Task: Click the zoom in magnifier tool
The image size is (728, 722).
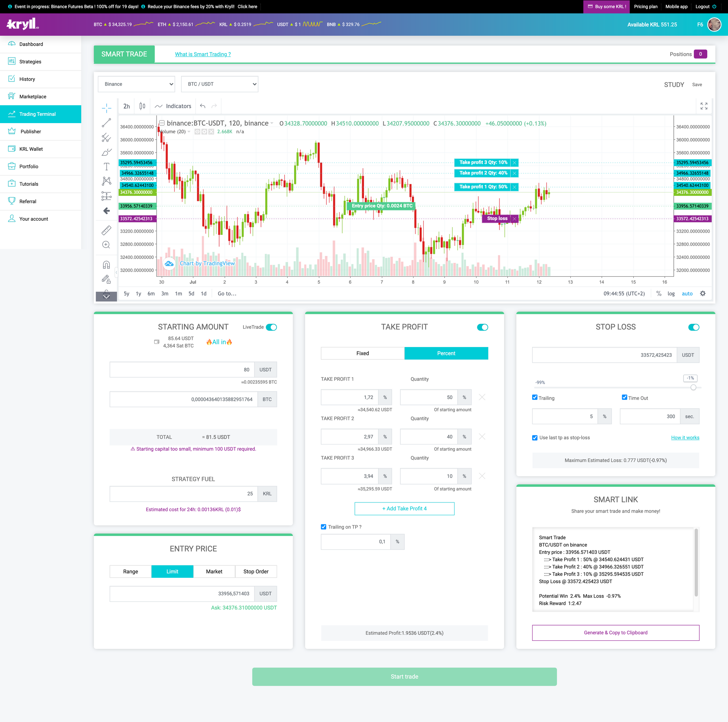Action: (x=106, y=245)
